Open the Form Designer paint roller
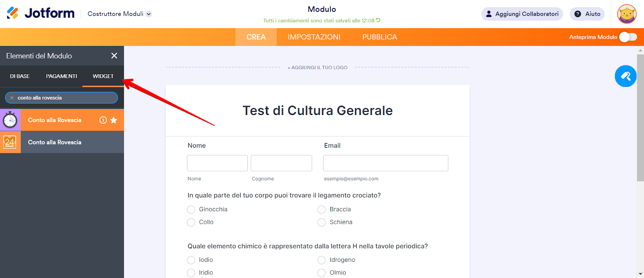The height and width of the screenshot is (278, 644). 625,76
